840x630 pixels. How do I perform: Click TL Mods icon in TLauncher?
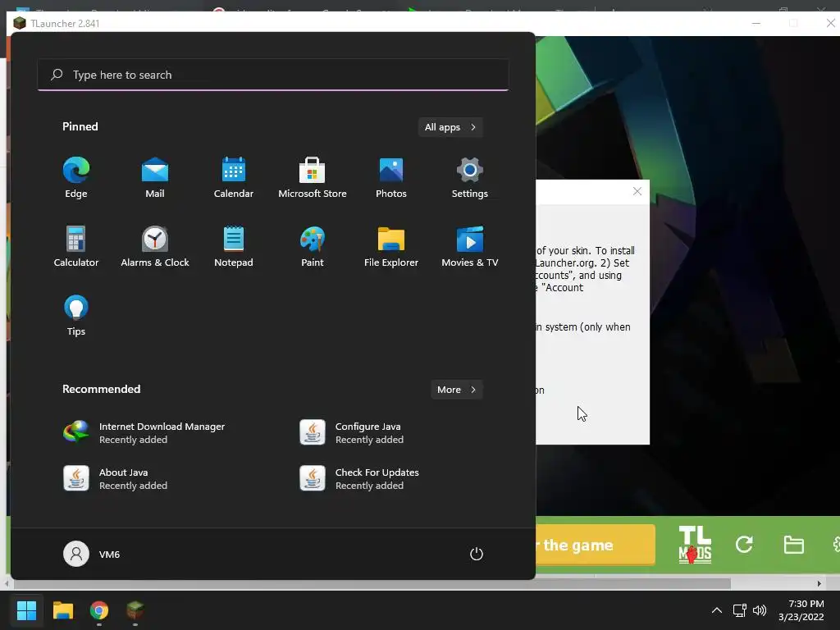695,545
